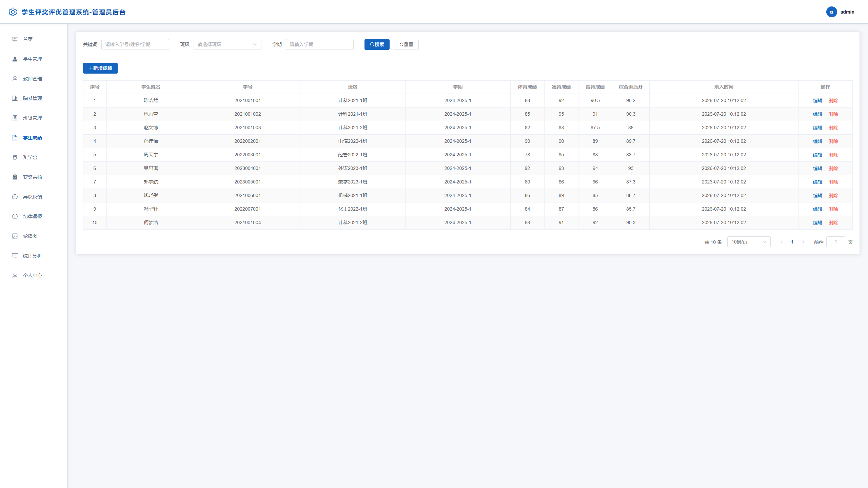The image size is (868, 488).
Task: Edit the record for 陈浩然
Action: 817,101
